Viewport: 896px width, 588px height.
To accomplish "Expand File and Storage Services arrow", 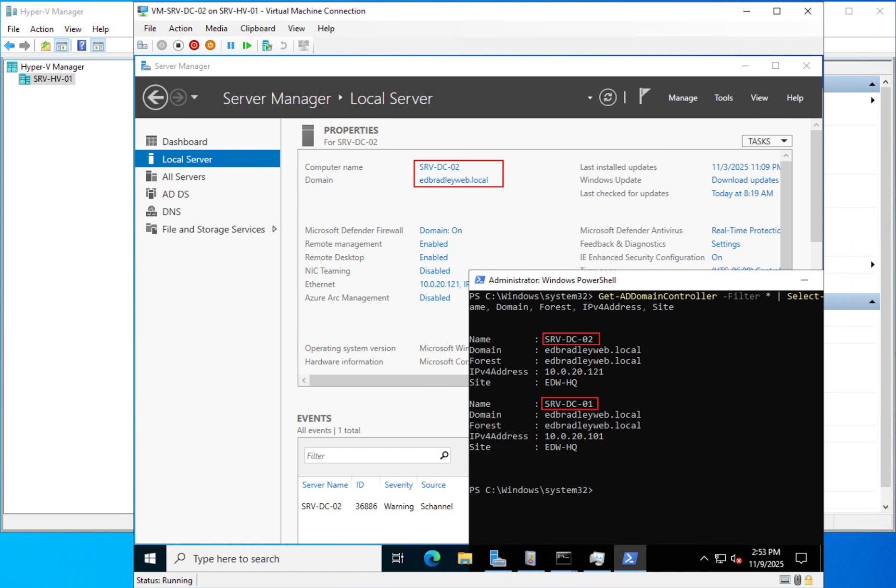I will (x=275, y=229).
